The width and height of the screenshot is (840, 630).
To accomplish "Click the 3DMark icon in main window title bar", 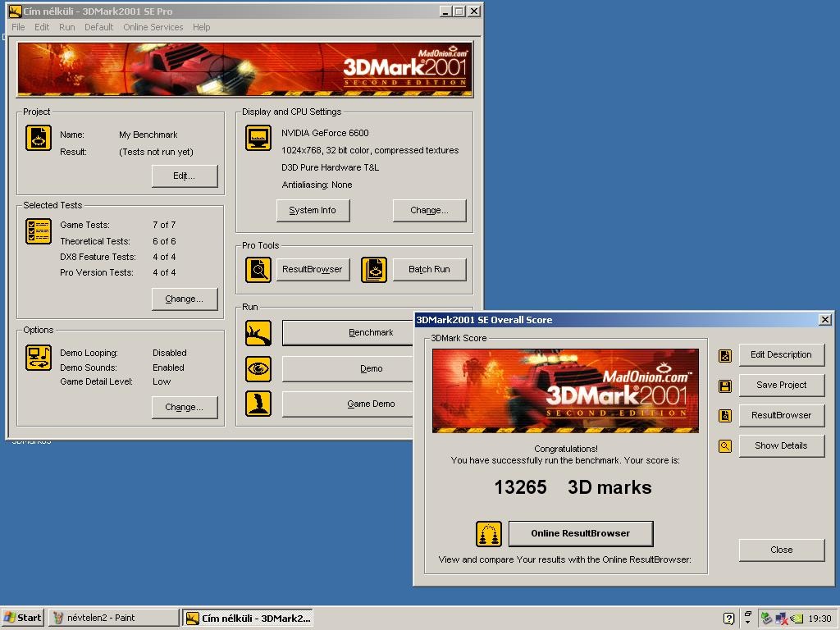I will (x=15, y=11).
